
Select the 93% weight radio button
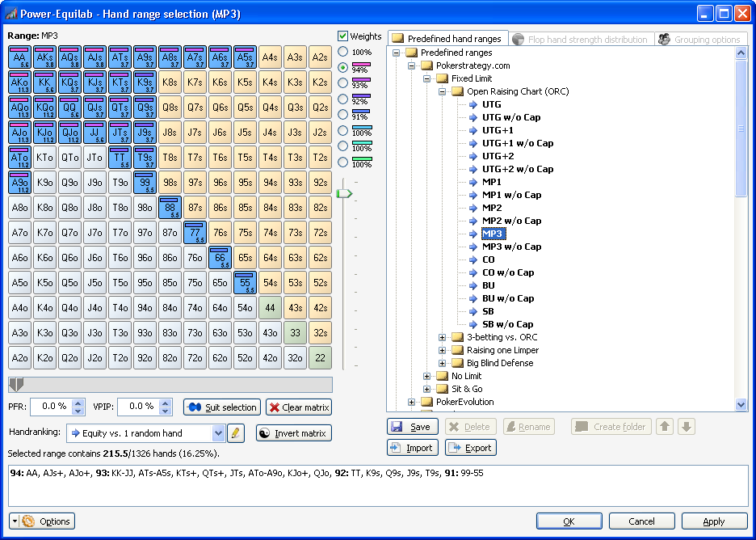coord(342,83)
